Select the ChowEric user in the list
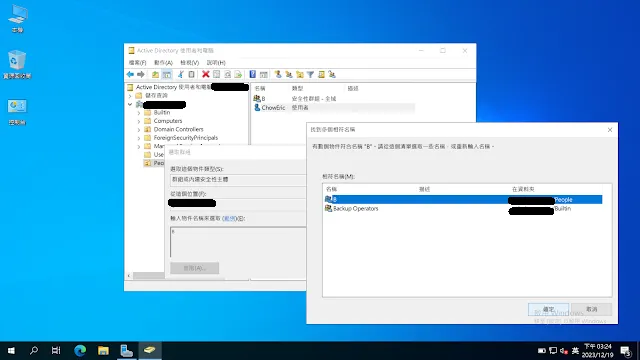Screen dimensions: 640x360 [x=273, y=108]
